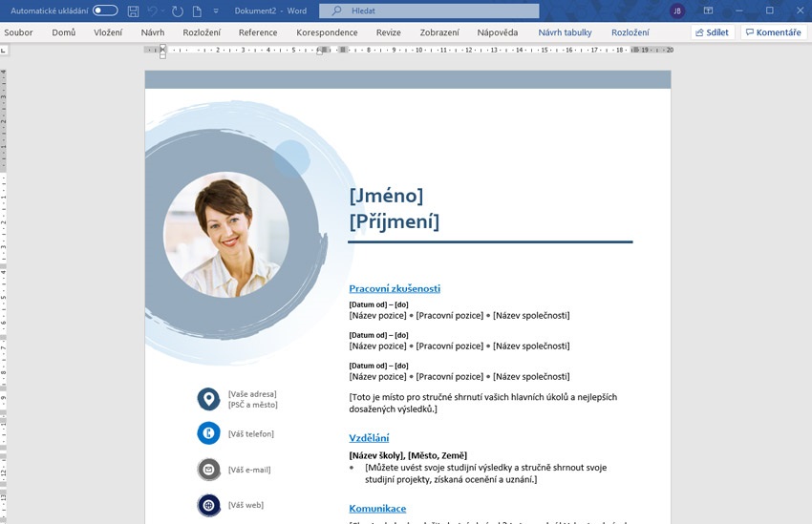Click the [PSČ a město] placeholder text

pyautogui.click(x=253, y=405)
